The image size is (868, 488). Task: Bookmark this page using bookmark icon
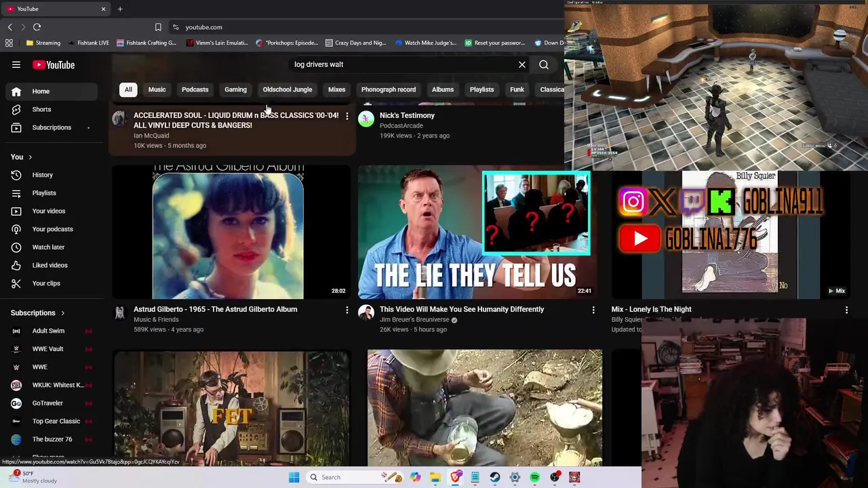tap(158, 27)
